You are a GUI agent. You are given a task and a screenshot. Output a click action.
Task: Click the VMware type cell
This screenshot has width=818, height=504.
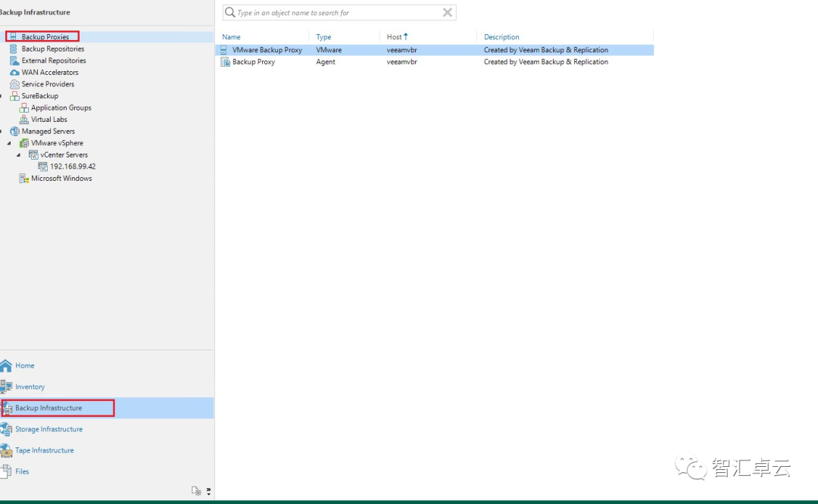[x=329, y=50]
